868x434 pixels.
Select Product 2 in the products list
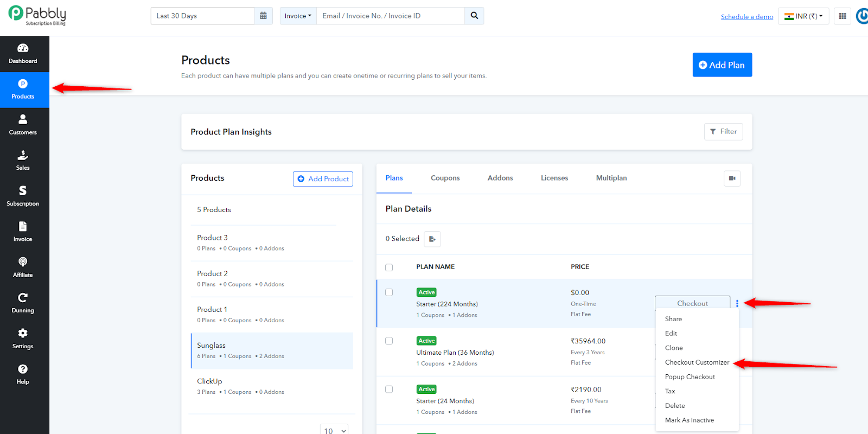[272, 279]
